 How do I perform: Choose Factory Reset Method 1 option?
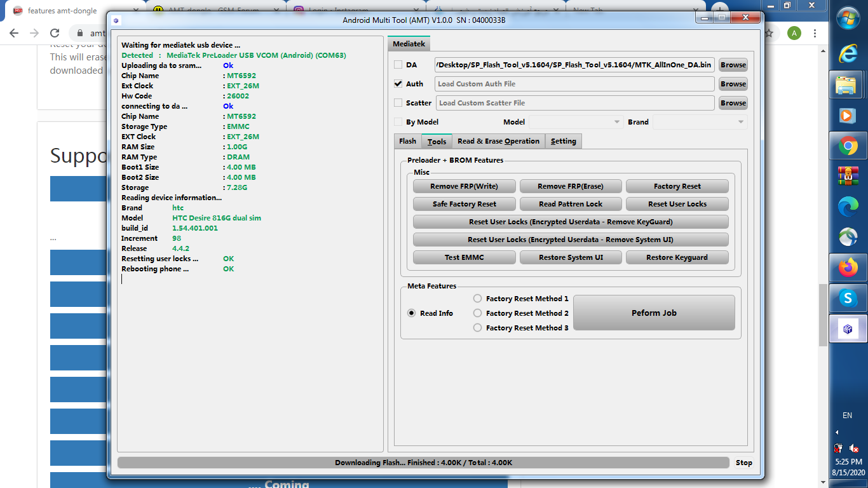[478, 299]
